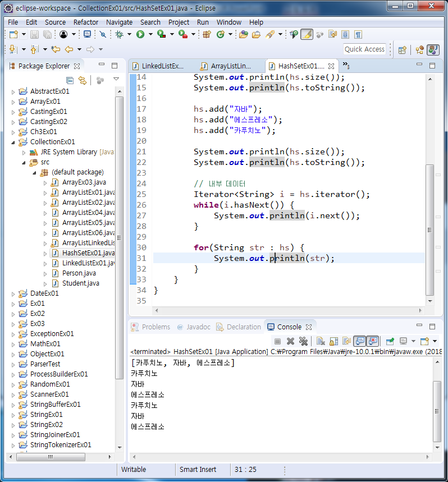
Task: Click Collapse All in Package Explorer
Action: [x=70, y=81]
